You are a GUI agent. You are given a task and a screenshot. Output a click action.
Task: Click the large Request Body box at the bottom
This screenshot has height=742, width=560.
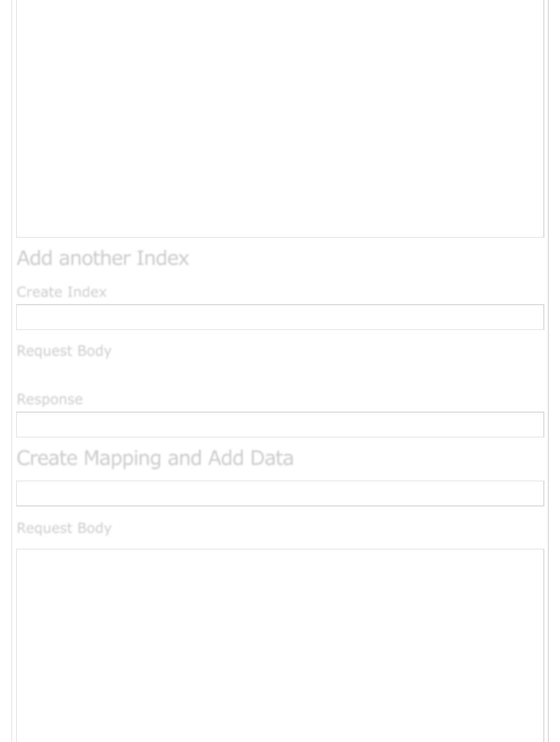280,646
